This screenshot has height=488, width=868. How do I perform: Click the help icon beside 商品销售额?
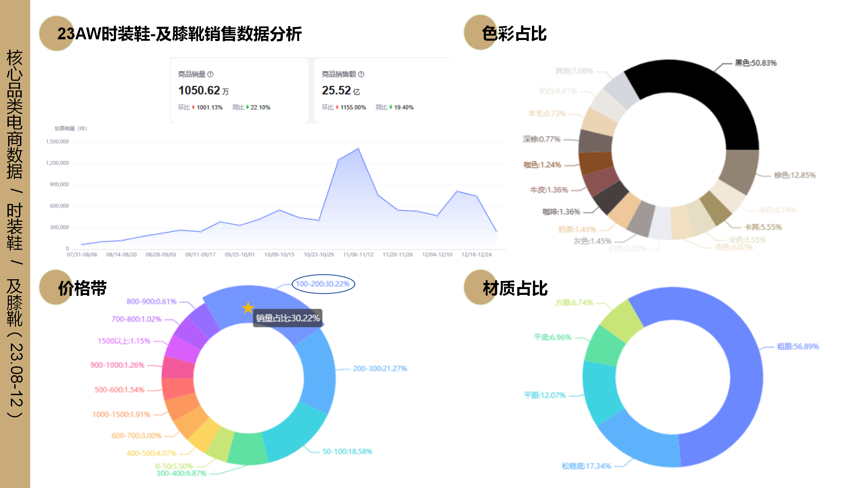(x=361, y=74)
